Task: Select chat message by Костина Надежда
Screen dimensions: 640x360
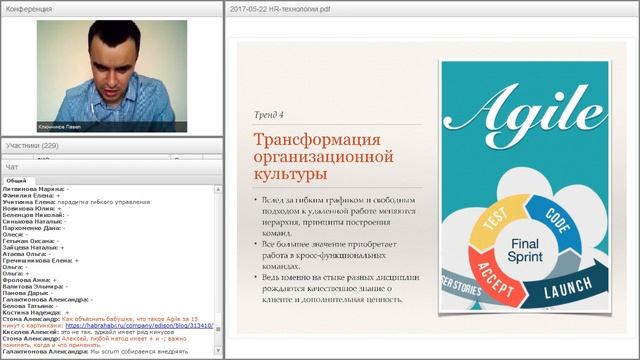Action: click(x=36, y=313)
